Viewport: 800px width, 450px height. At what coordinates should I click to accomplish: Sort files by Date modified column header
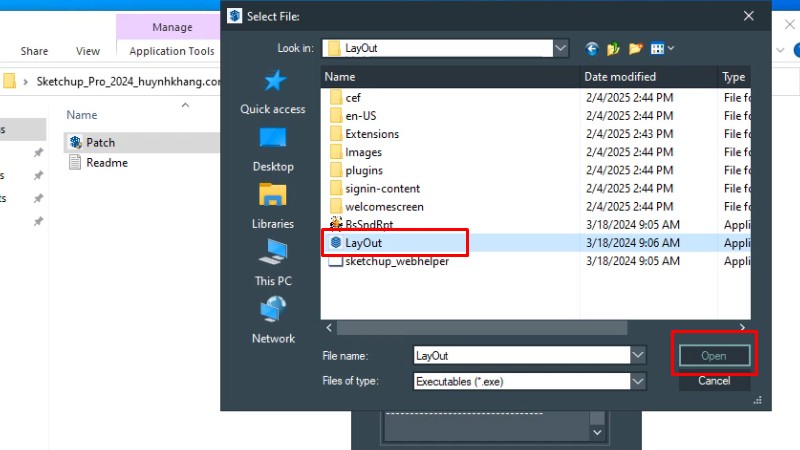620,77
